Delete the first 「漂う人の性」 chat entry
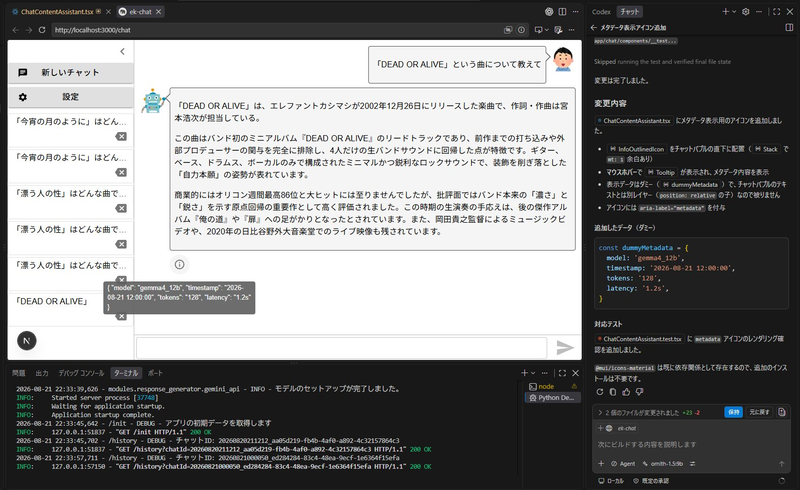Screen dimensions: 800x490 click(121, 208)
